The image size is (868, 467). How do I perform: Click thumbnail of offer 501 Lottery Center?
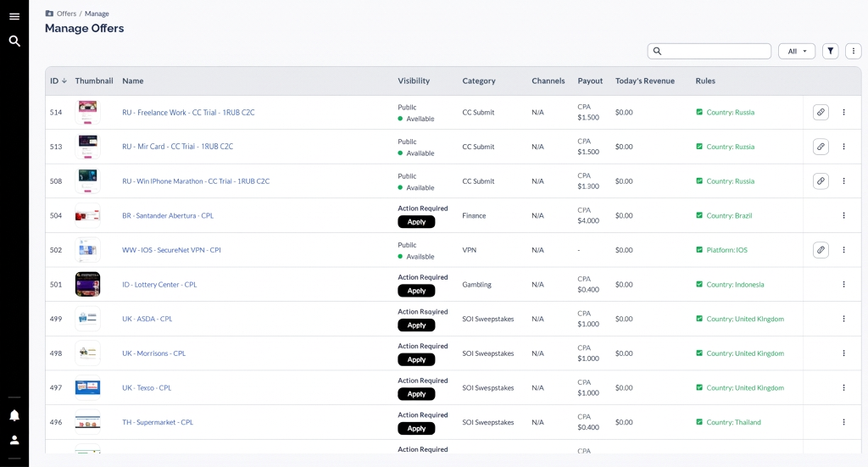coord(87,285)
